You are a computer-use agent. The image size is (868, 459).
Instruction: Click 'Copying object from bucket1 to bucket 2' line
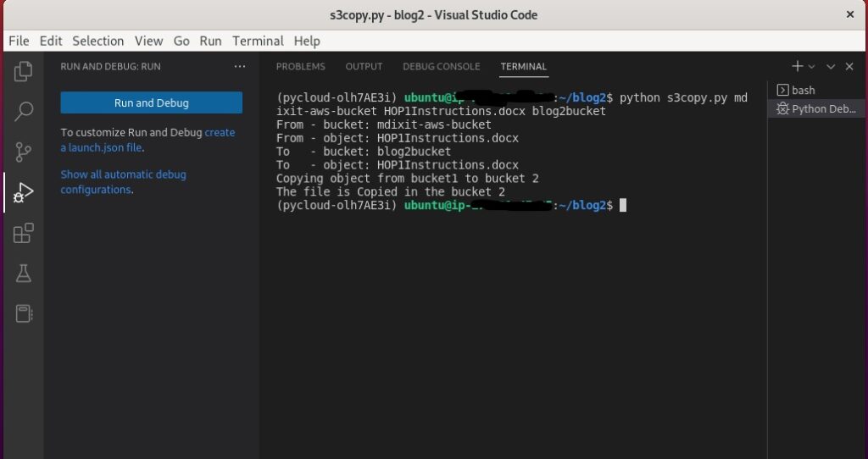click(408, 178)
